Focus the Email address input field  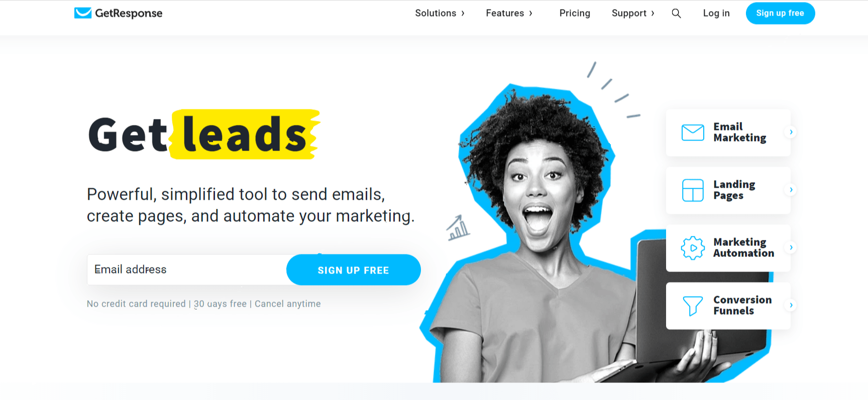click(x=187, y=270)
